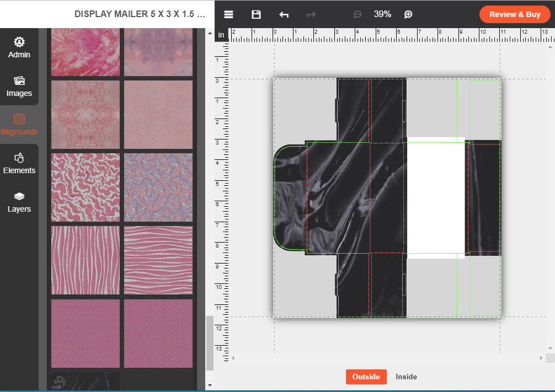555x392 pixels.
Task: Select the pink kaleidoscope pattern background
Action: click(x=86, y=115)
